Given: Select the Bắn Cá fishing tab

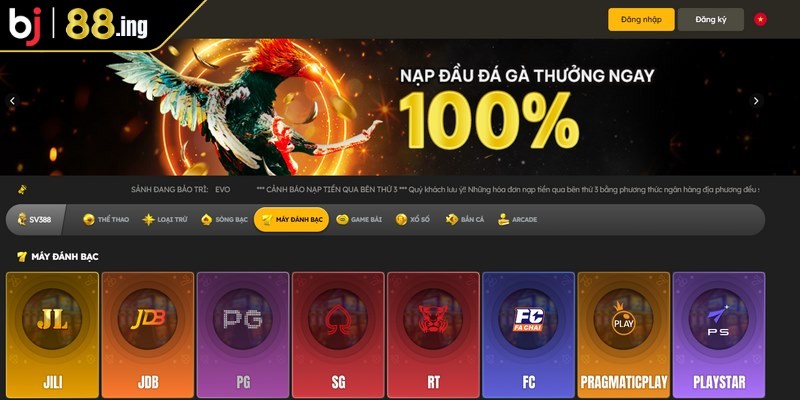Looking at the screenshot, I should [465, 219].
